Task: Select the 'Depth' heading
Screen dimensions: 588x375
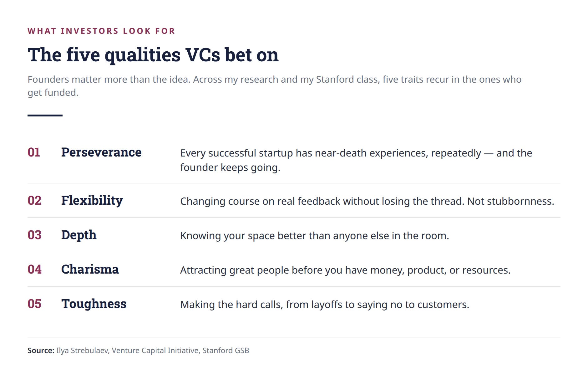Action: pos(79,235)
